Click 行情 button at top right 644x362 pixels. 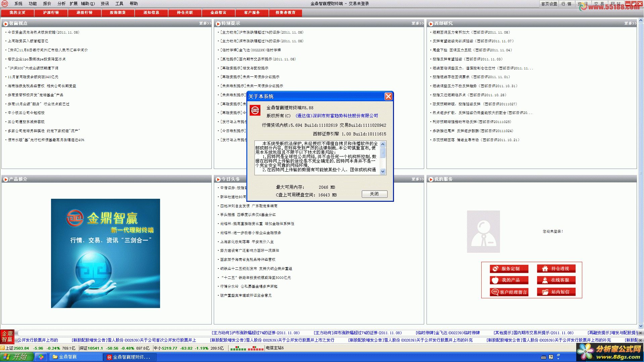[x=566, y=4]
